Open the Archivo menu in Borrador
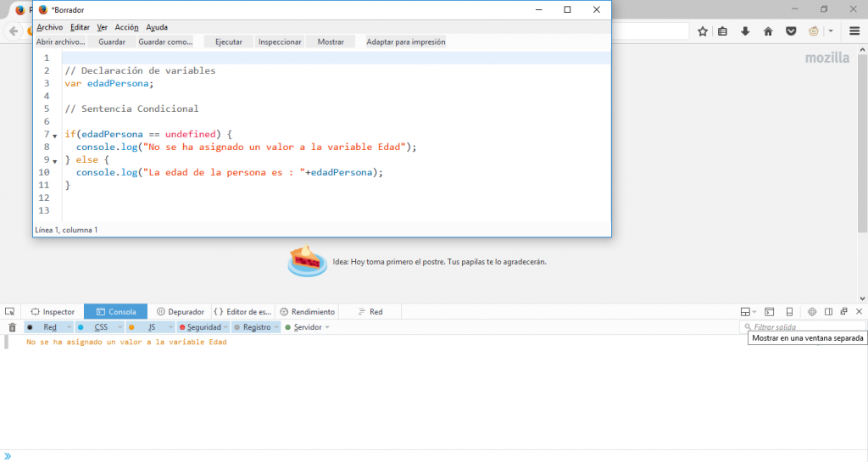 point(49,27)
